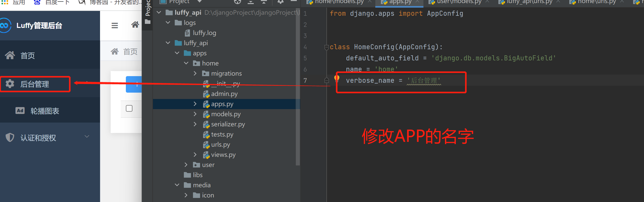Switch to the luffy_api\urls.py editor tab
Screen dimensions: 644x202
pos(530,2)
